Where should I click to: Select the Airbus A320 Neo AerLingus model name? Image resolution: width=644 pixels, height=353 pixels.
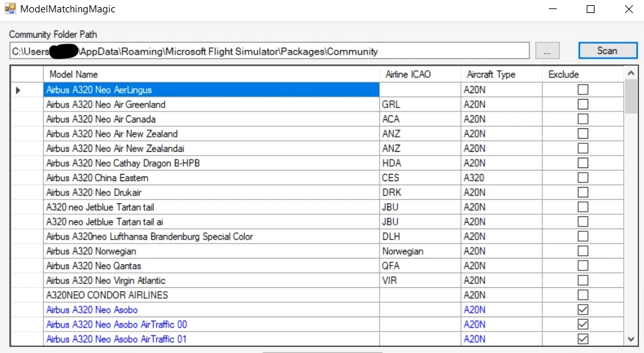[211, 90]
